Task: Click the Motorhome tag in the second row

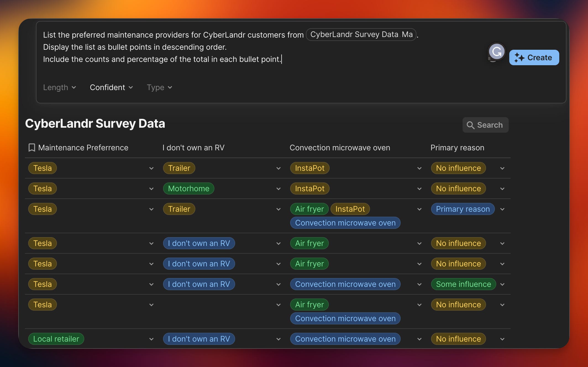Action: tap(188, 188)
